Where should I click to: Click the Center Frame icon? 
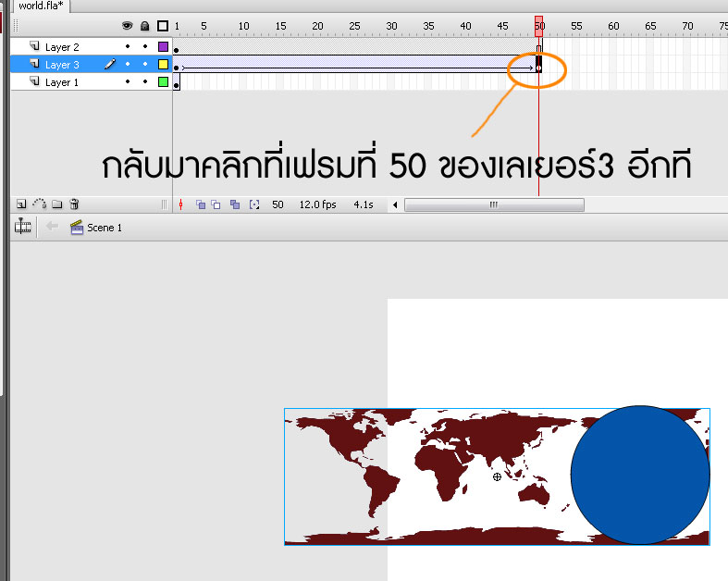point(181,204)
